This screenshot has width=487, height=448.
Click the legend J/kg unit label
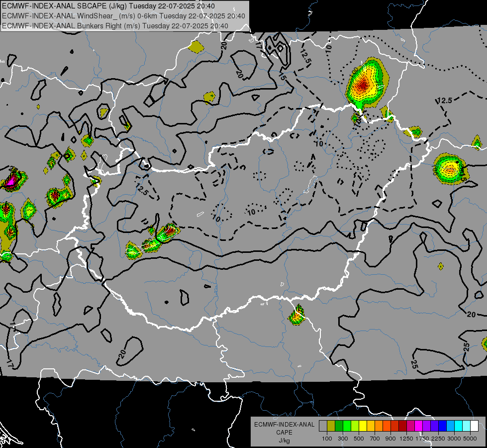(284, 441)
